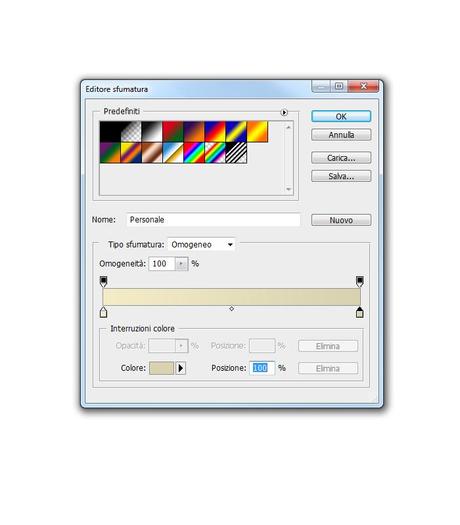Screen dimensions: 460x525
Task: Choose the rainbow spectrum gradient preset
Action: [x=194, y=153]
